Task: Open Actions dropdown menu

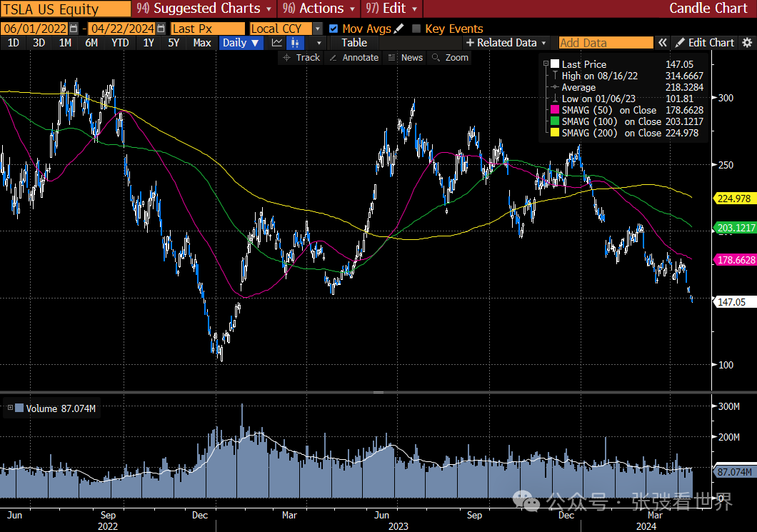Action: pyautogui.click(x=319, y=8)
